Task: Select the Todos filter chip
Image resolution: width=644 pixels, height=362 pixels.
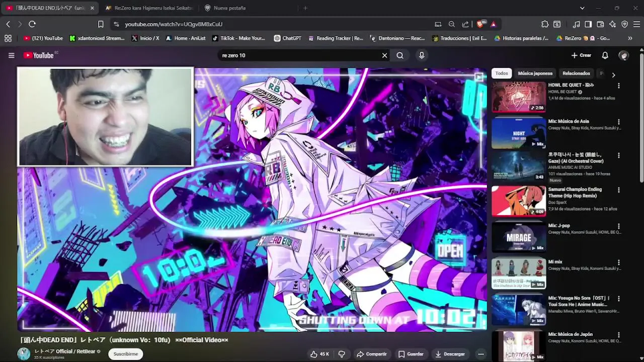Action: (502, 73)
